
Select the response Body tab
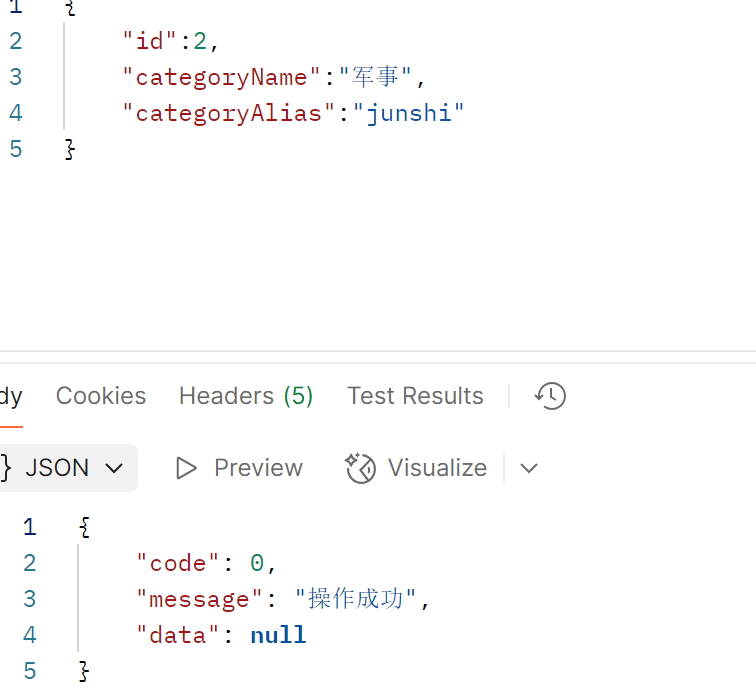11,397
